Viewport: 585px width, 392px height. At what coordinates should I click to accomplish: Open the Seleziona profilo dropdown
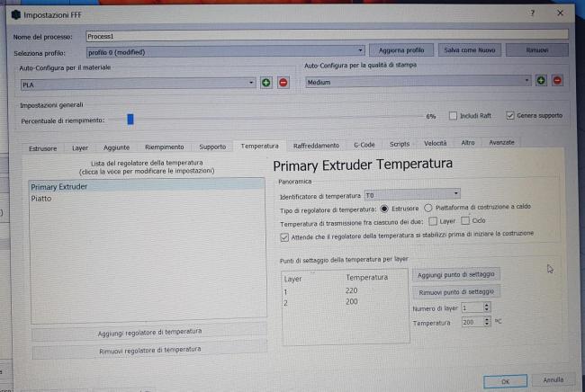pyautogui.click(x=225, y=51)
